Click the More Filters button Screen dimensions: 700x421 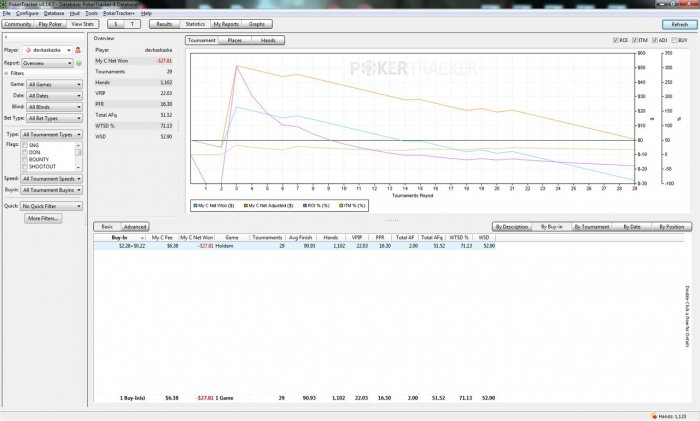pos(45,217)
